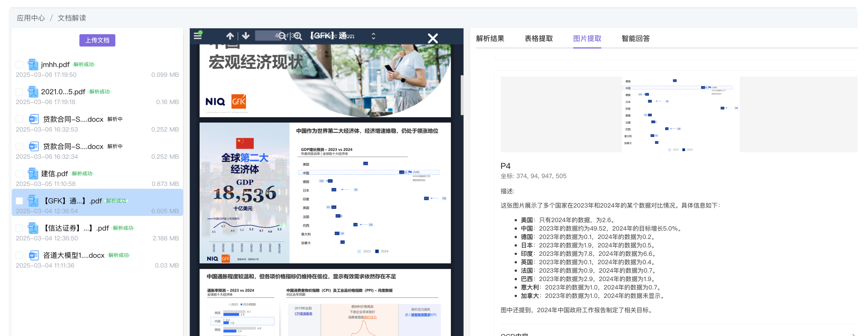Click the 全球第二大经济体 GDP slide page
Image resolution: width=868 pixels, height=336 pixels.
[325, 193]
